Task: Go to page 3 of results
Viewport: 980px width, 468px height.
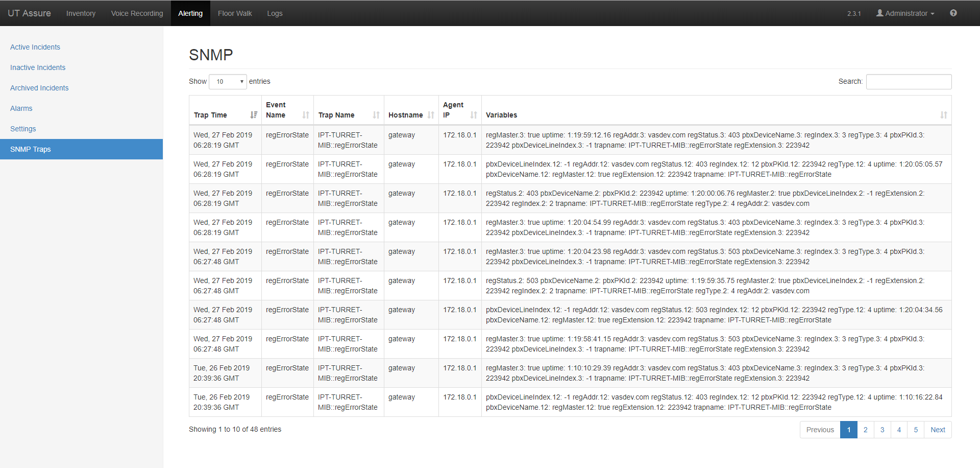Action: coord(883,430)
